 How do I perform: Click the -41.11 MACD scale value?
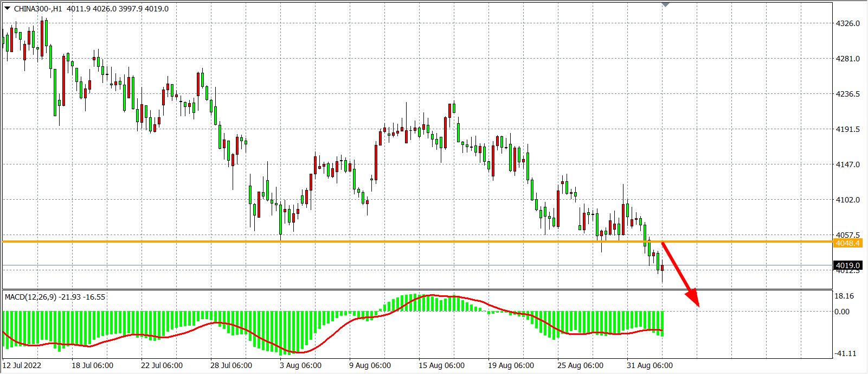tap(846, 353)
